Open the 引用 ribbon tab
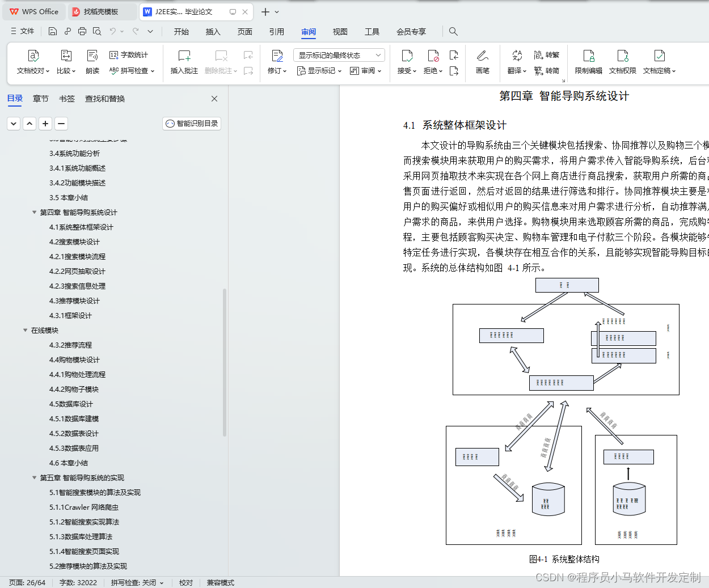 coord(277,32)
